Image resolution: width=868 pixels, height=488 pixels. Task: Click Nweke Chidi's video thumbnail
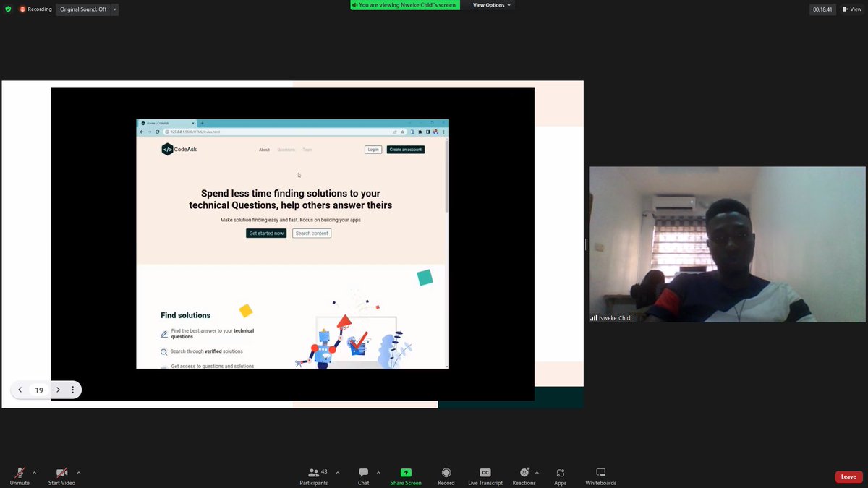pyautogui.click(x=727, y=244)
